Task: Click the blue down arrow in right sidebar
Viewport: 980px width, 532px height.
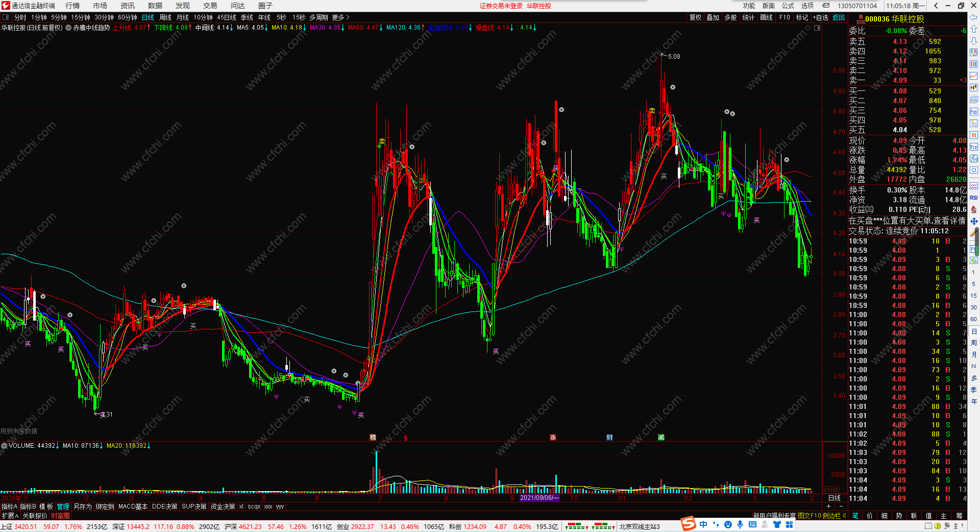Action: [974, 41]
